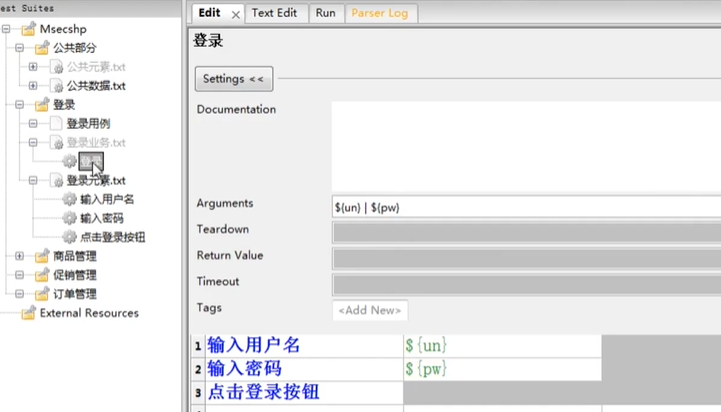Open the Run tab

(326, 13)
